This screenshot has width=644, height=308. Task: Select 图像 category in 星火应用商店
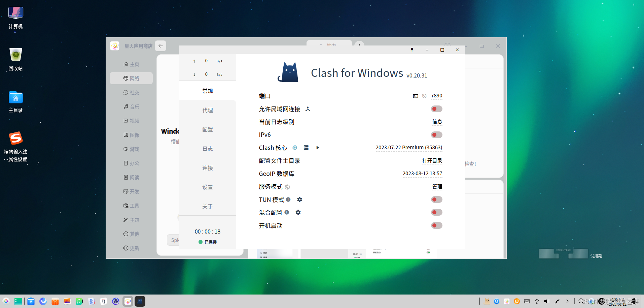pos(131,135)
